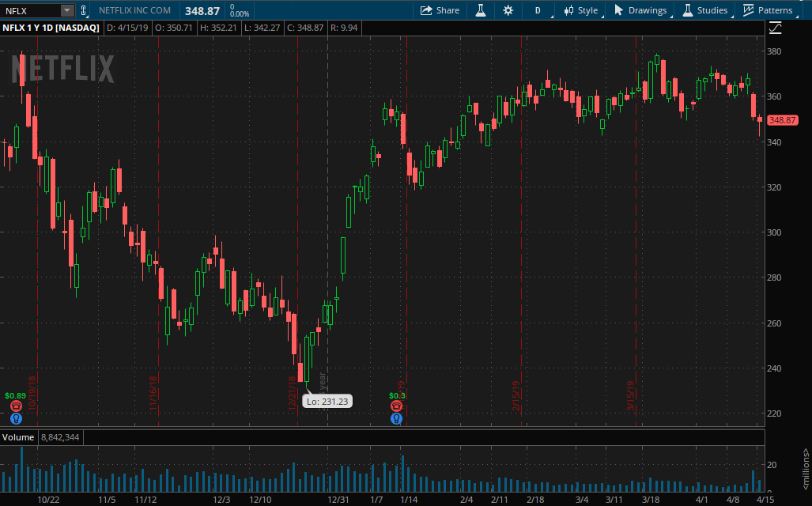Click the $0.3 earnings label
This screenshot has width=812, height=506.
(397, 395)
